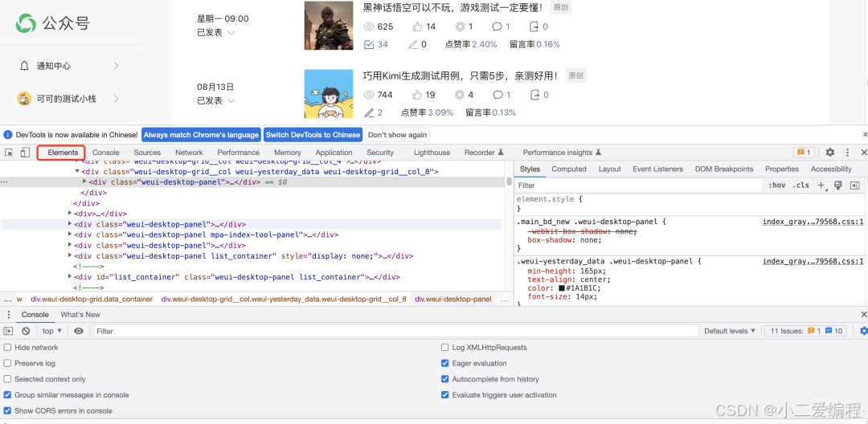Uncheck Evaluate triggers user activation
Image resolution: width=868 pixels, height=424 pixels.
click(x=445, y=395)
